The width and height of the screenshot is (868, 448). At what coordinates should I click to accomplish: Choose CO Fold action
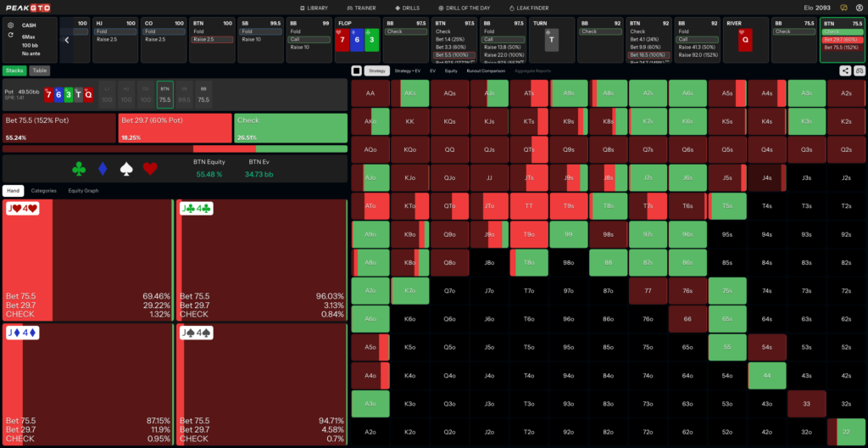click(164, 31)
